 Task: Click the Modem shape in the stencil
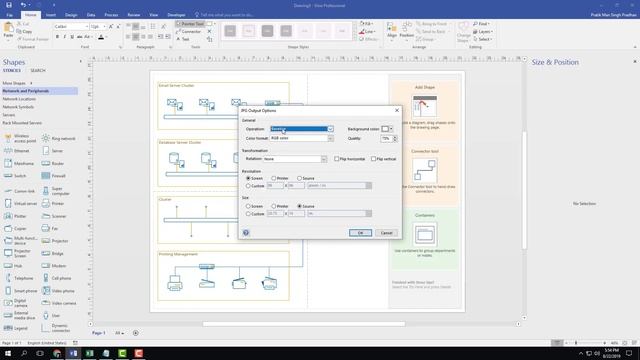pyautogui.click(x=54, y=266)
